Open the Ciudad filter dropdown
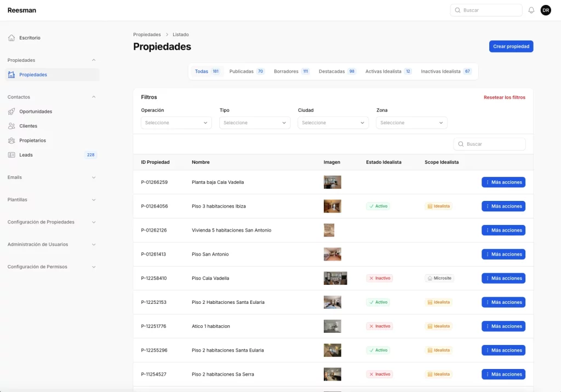The image size is (561, 392). click(x=333, y=123)
